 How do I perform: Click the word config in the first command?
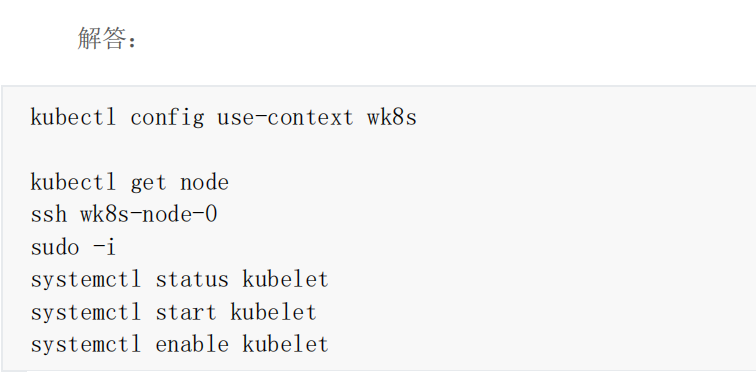[x=167, y=118]
